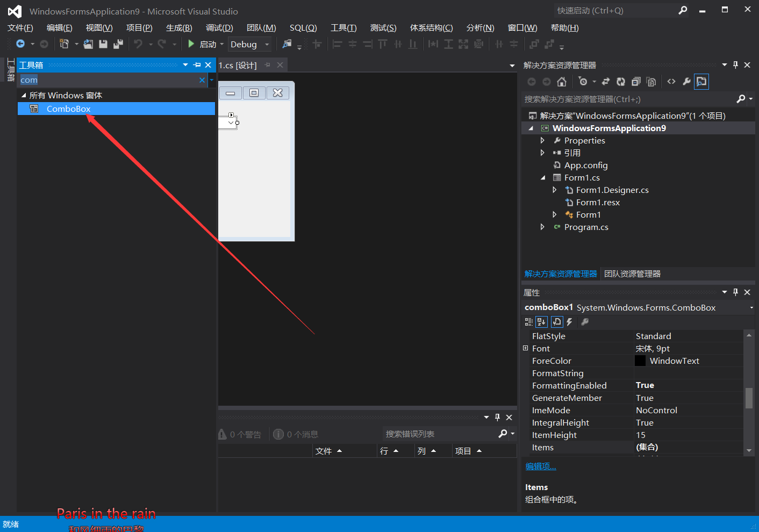759x532 pixels.
Task: Click the Collapse All icon in Solution Explorer
Action: coord(636,82)
